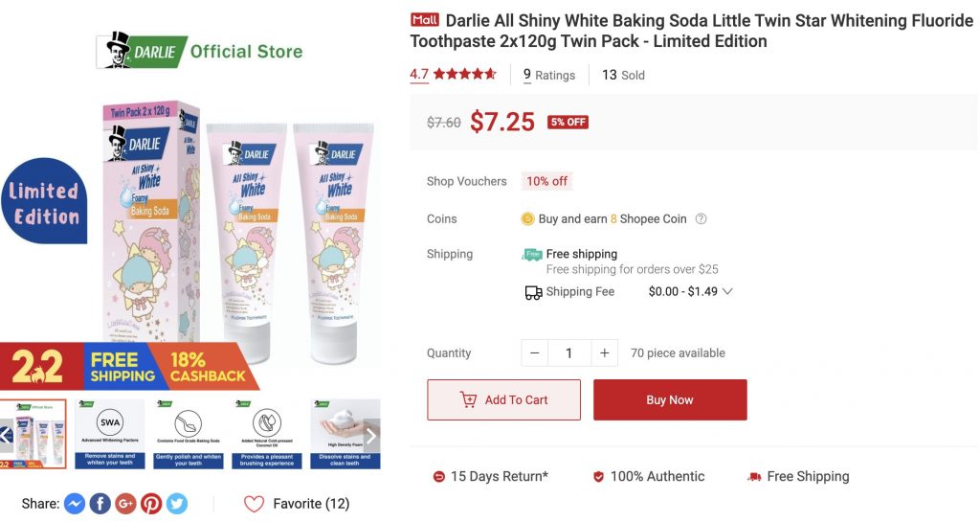Viewport: 980px width, 522px height.
Task: Share product on Facebook
Action: coord(100,504)
